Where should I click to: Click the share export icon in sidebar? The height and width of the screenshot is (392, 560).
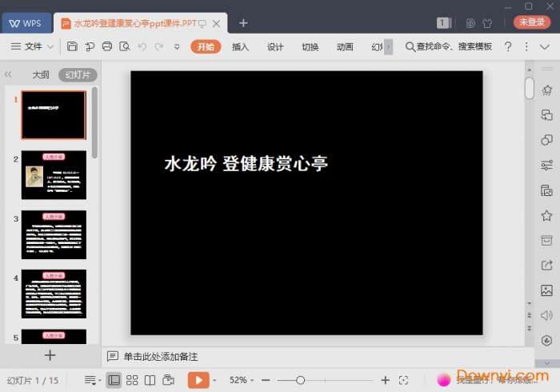[546, 266]
